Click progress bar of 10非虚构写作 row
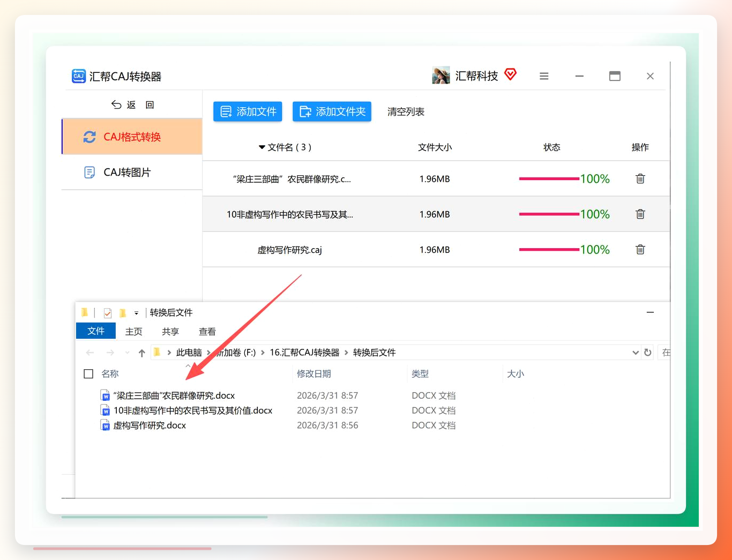Screen dimensions: 732x560 point(549,214)
